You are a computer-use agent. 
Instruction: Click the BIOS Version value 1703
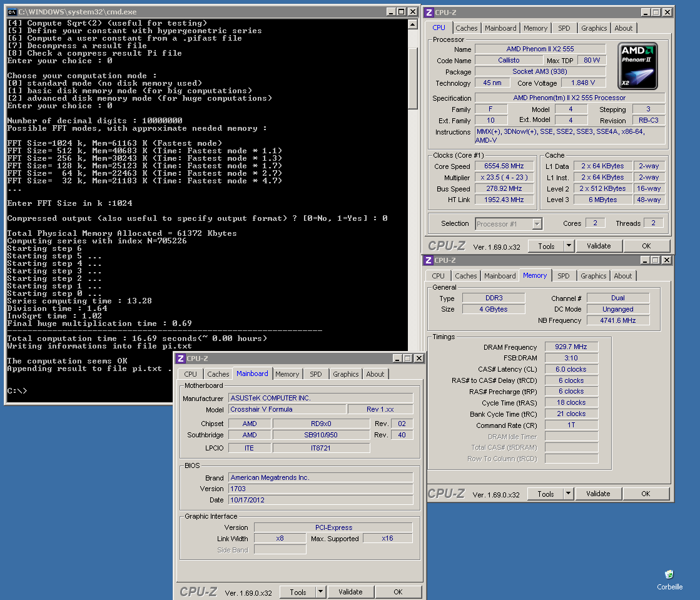click(320, 489)
